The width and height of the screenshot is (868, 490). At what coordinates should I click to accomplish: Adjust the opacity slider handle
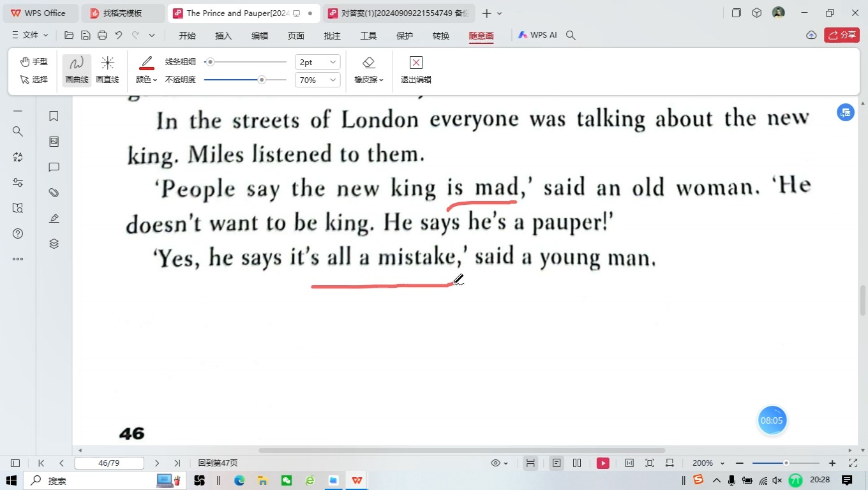tap(262, 80)
